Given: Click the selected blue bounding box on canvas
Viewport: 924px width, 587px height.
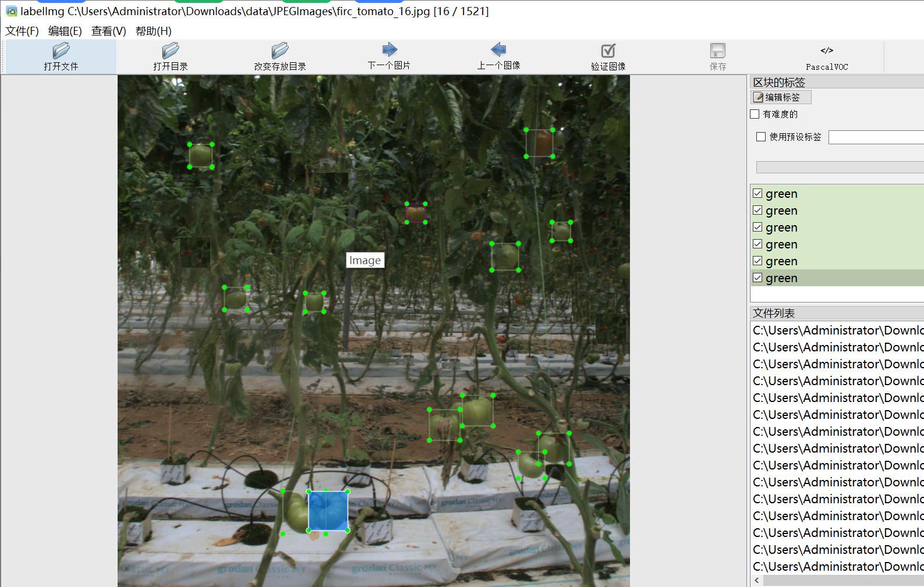Looking at the screenshot, I should pos(328,511).
